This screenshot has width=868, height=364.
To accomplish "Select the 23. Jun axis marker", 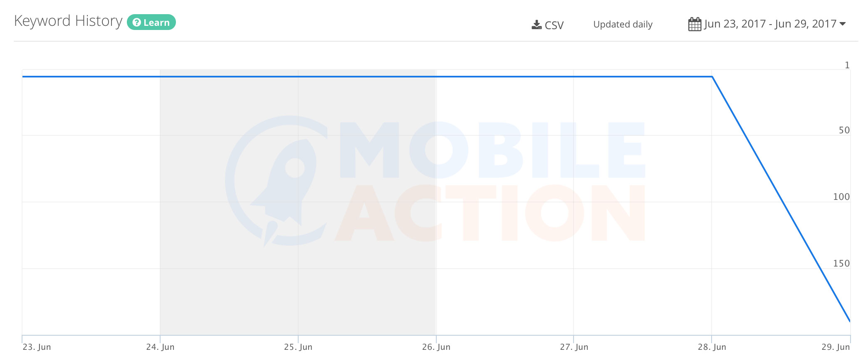I will (x=37, y=347).
